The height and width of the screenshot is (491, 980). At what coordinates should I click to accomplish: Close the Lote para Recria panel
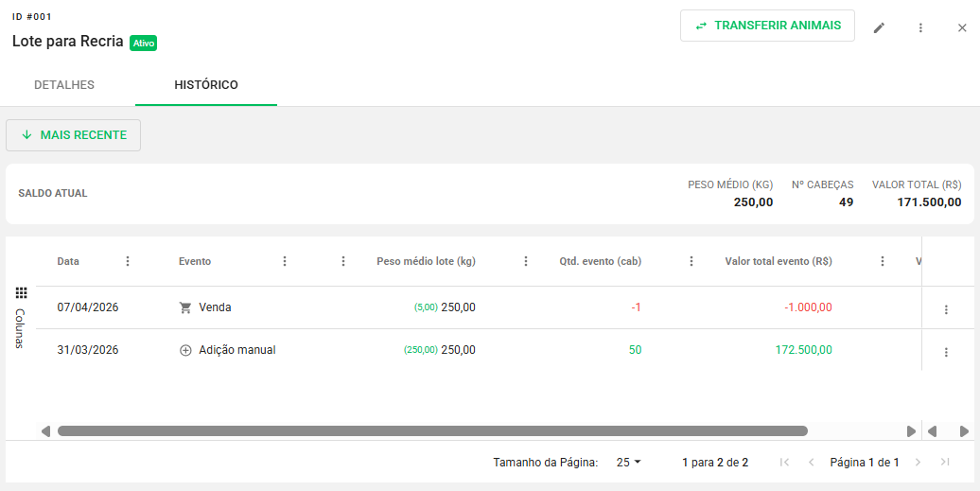(962, 27)
